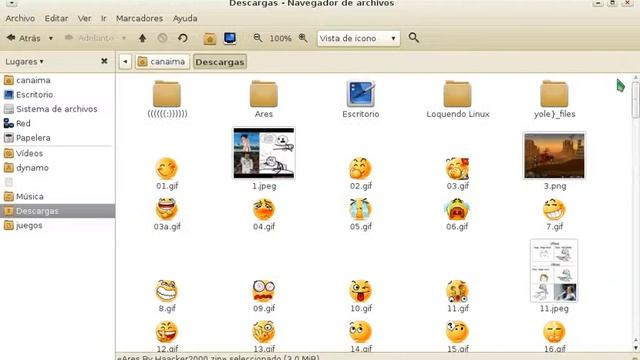Image resolution: width=640 pixels, height=360 pixels.
Task: Open the Atrás history dropdown arrow
Action: (x=51, y=38)
